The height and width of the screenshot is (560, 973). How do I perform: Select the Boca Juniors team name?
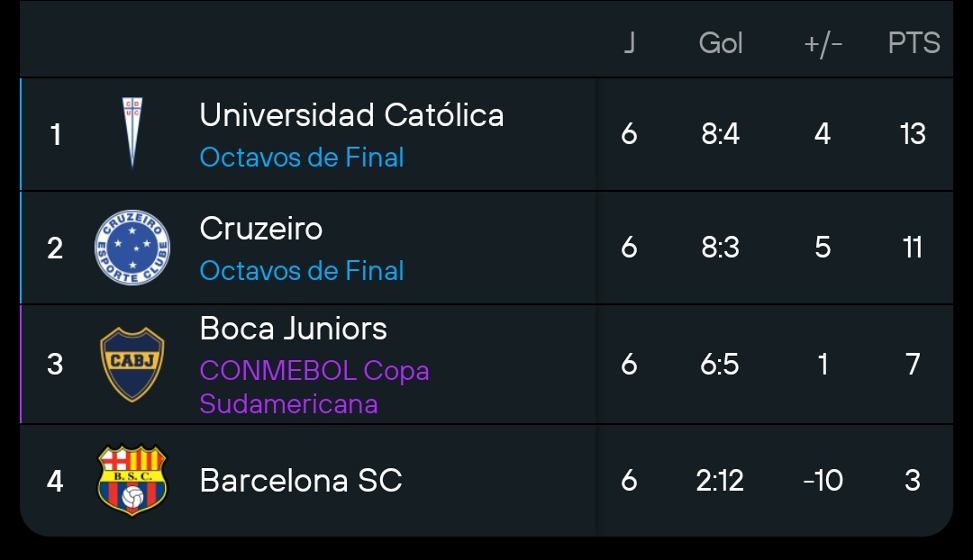click(293, 328)
